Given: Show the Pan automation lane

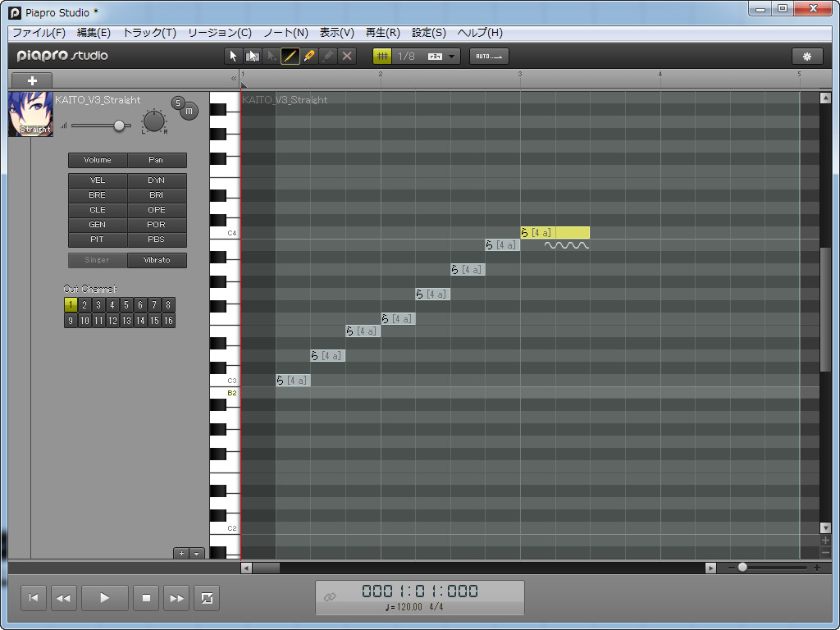Looking at the screenshot, I should (157, 160).
